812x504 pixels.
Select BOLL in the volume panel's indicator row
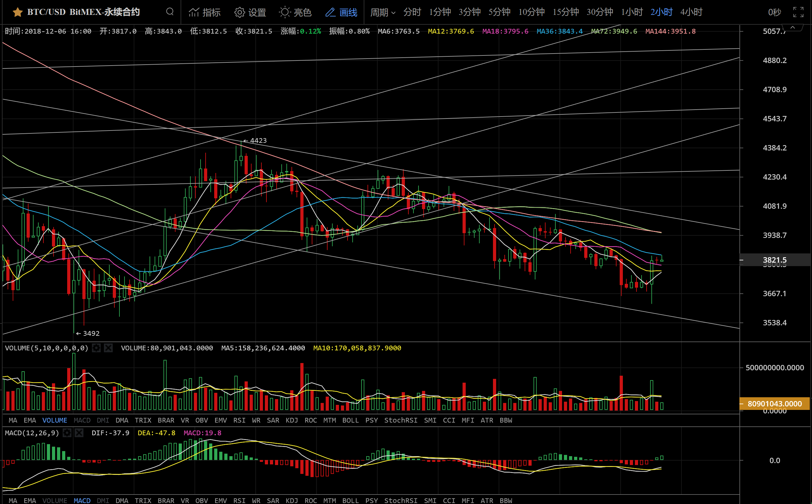[x=351, y=420]
